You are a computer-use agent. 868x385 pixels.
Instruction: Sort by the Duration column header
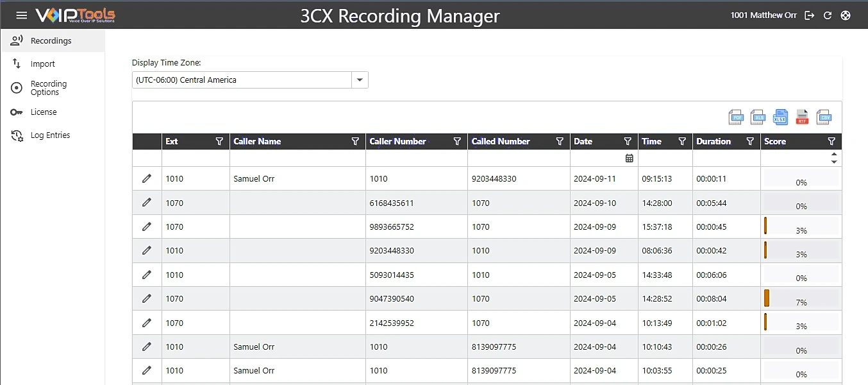coord(714,142)
